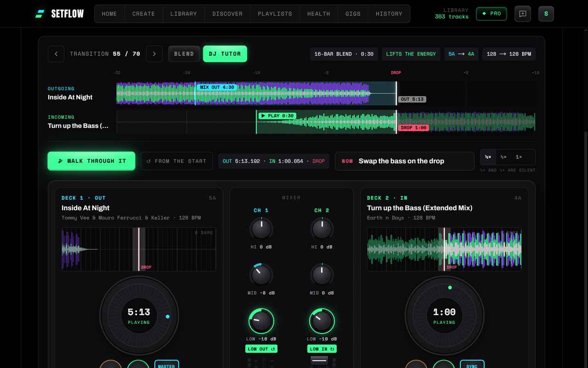The width and height of the screenshot is (588, 368).
Task: Toggle the LOW OUT button
Action: [x=261, y=349]
